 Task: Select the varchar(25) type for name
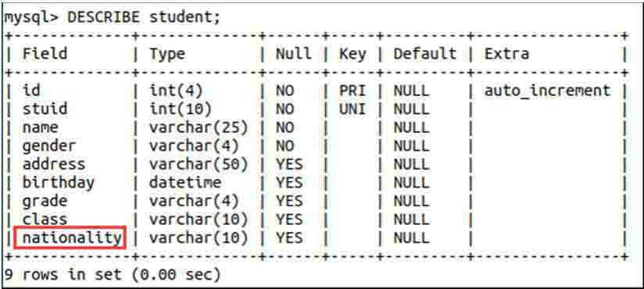[x=199, y=128]
